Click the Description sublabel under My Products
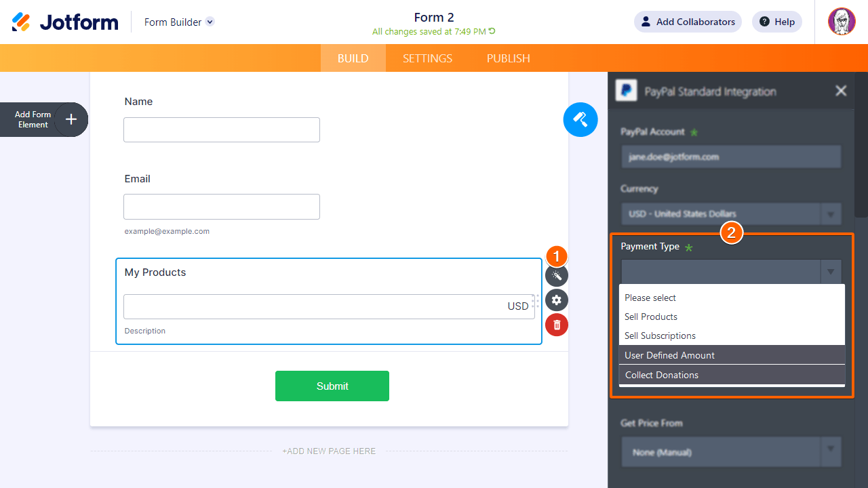The image size is (868, 488). pyautogui.click(x=144, y=331)
